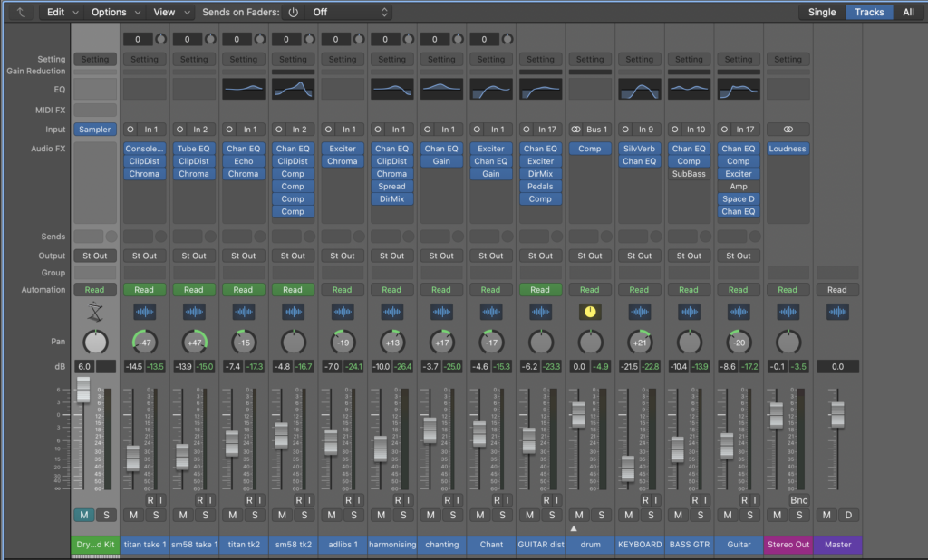Click the Bnc button on Stereo Out
Image resolution: width=928 pixels, height=560 pixels.
[x=797, y=499]
